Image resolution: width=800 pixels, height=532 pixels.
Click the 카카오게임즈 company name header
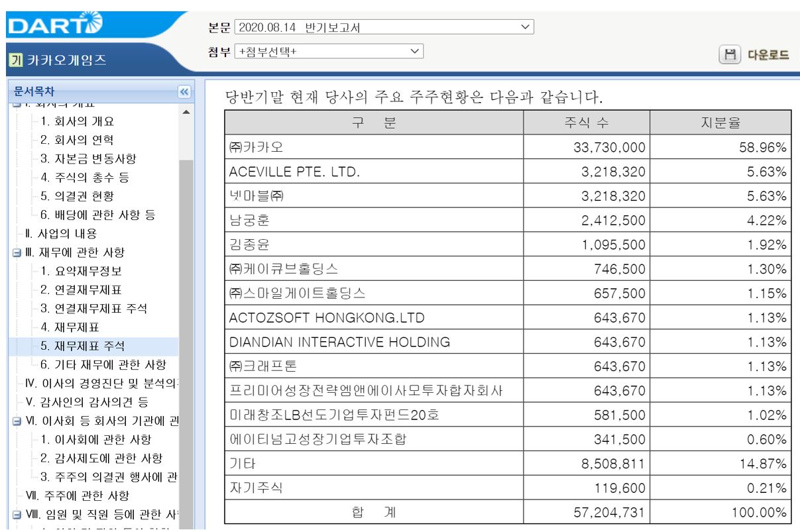[67, 60]
